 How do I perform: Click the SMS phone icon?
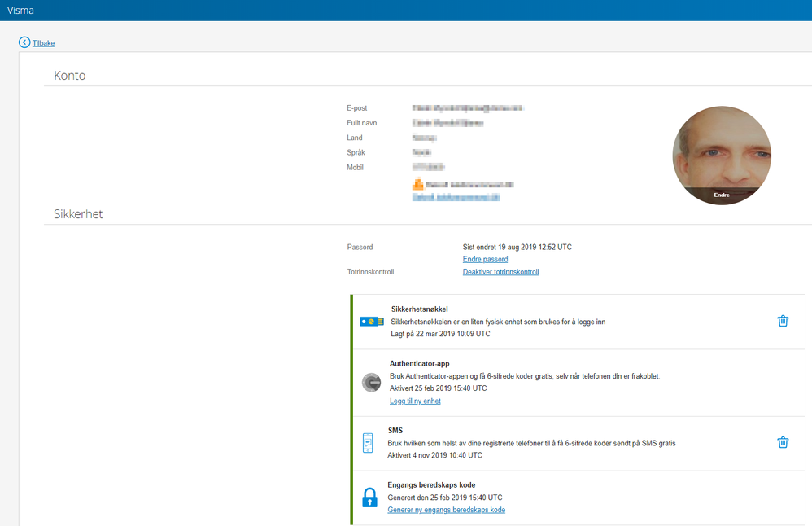(x=368, y=443)
